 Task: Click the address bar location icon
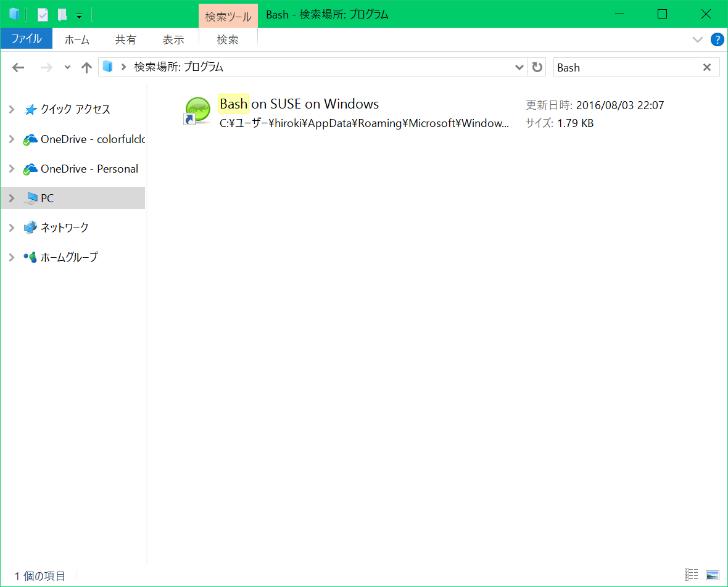click(x=108, y=67)
